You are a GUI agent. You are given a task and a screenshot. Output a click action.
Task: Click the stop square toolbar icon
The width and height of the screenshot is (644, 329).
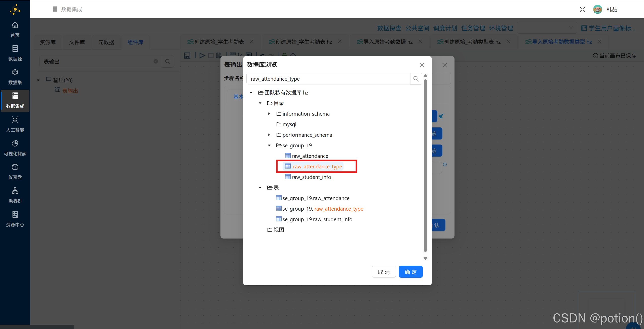click(x=211, y=56)
